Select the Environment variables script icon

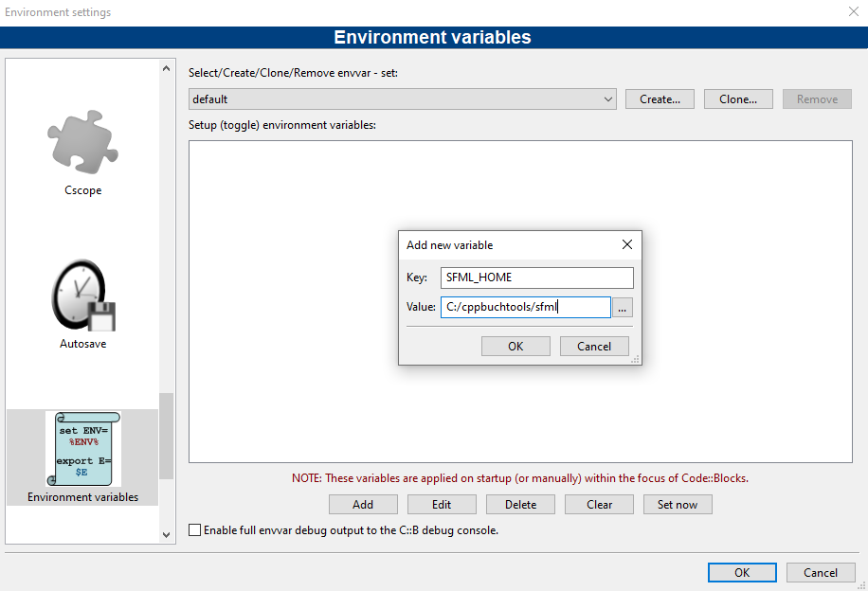click(x=82, y=448)
